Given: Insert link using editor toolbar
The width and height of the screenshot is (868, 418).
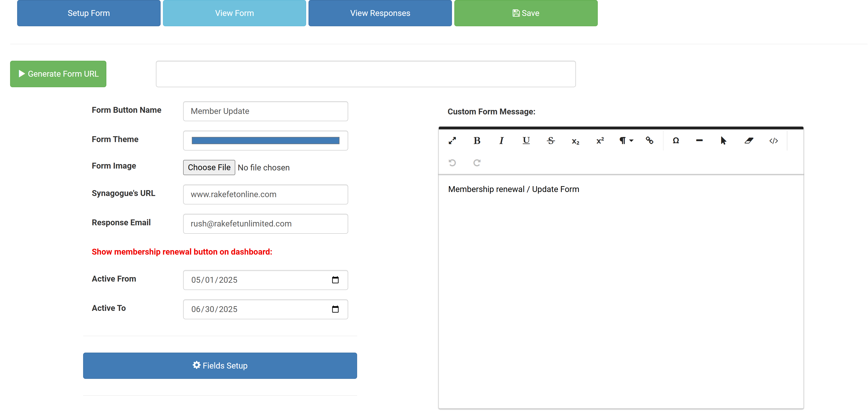Looking at the screenshot, I should pos(649,141).
